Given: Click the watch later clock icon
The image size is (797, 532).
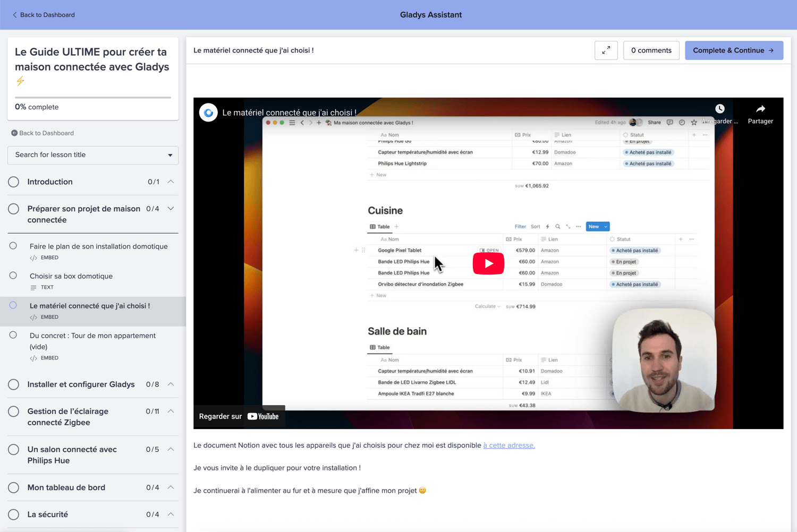Looking at the screenshot, I should click(720, 109).
